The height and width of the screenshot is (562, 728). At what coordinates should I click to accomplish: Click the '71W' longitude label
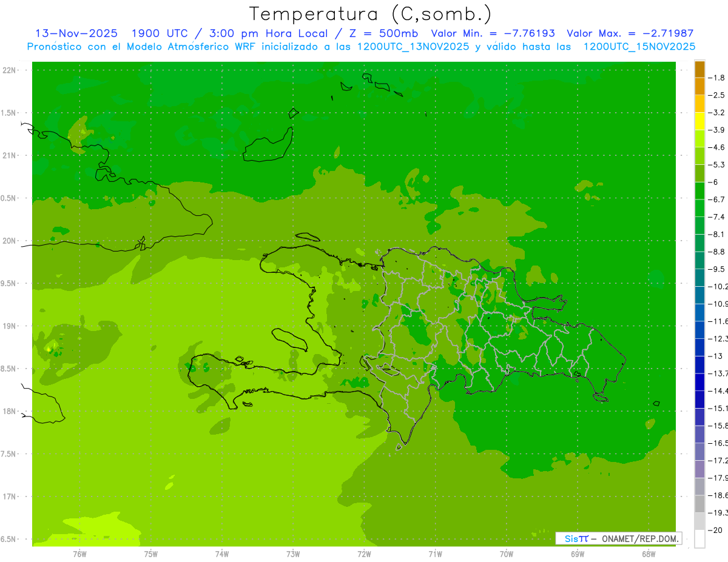tap(435, 554)
